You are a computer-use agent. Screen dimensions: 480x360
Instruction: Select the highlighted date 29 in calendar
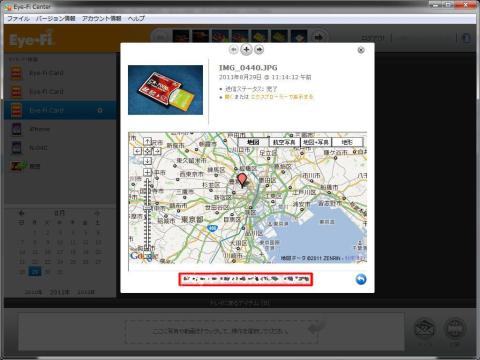[35, 272]
